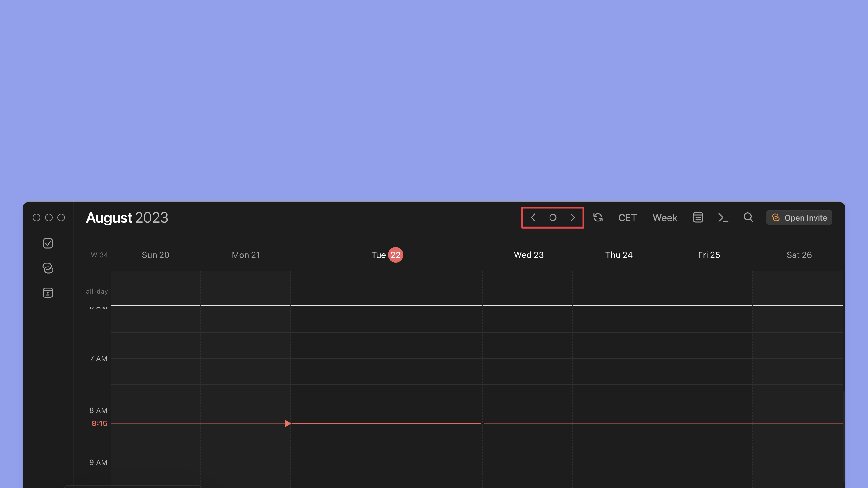Click the August 2023 title
Image resolution: width=868 pixels, height=488 pixels.
127,217
